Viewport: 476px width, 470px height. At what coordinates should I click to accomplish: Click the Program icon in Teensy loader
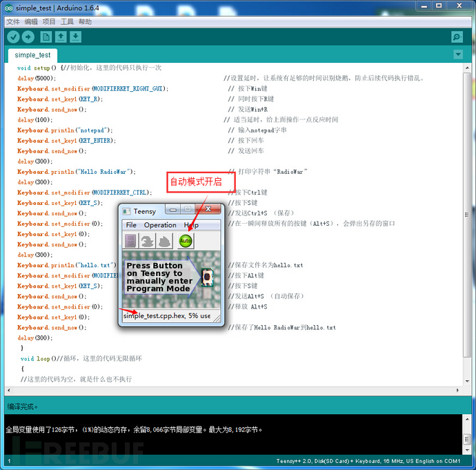click(147, 241)
